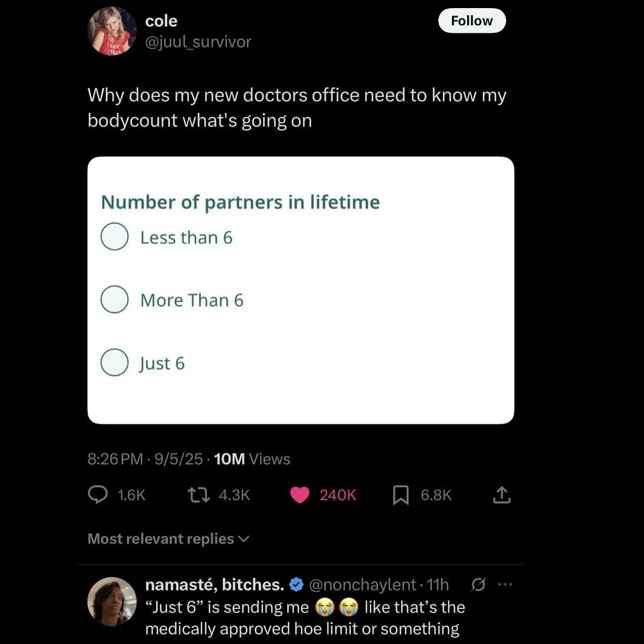Open the @nonchaylent profile handle
Image resolution: width=644 pixels, height=644 pixels.
coord(362,585)
